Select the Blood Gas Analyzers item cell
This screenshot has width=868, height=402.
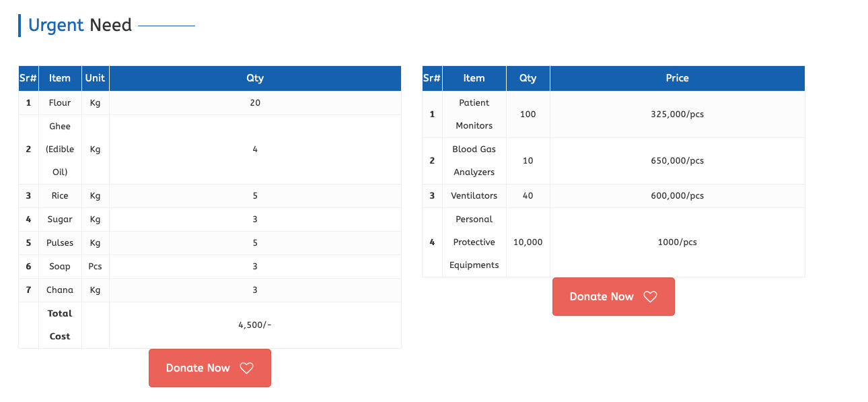click(x=474, y=161)
